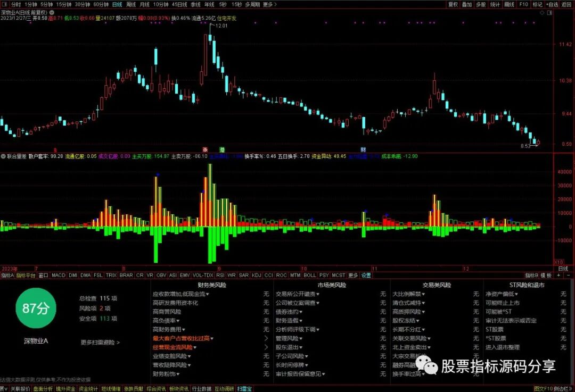
Task: Click the 涨 marker below the candlestick chart
Action: pyautogui.click(x=206, y=149)
